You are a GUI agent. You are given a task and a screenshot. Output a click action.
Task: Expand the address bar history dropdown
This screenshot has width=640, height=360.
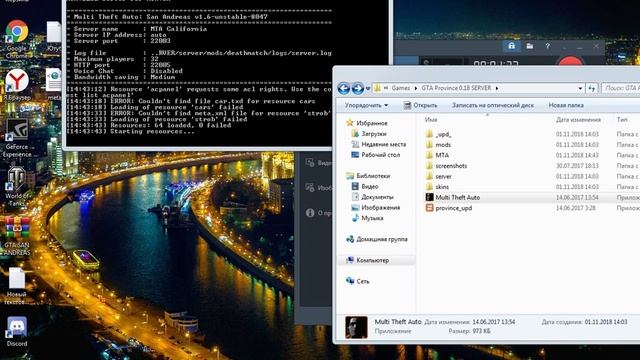point(580,88)
